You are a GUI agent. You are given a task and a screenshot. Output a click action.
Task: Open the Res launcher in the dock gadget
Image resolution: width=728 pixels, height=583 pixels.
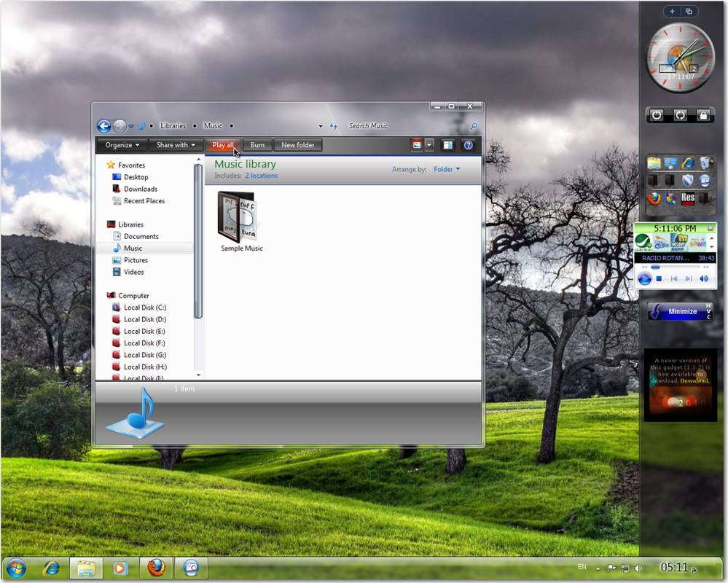click(688, 197)
